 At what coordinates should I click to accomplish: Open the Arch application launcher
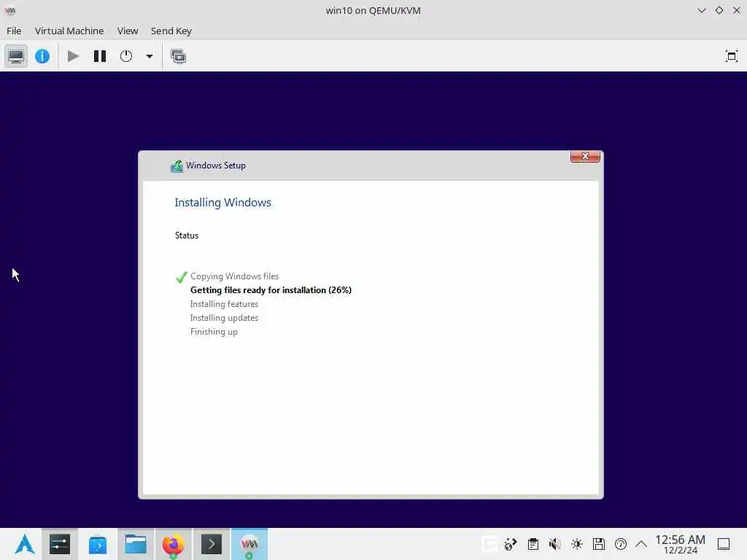click(x=24, y=544)
